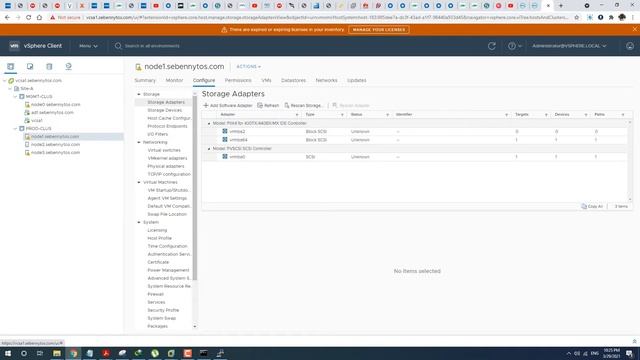Switch to the Datastores tab
The image size is (640, 360).
point(293,80)
